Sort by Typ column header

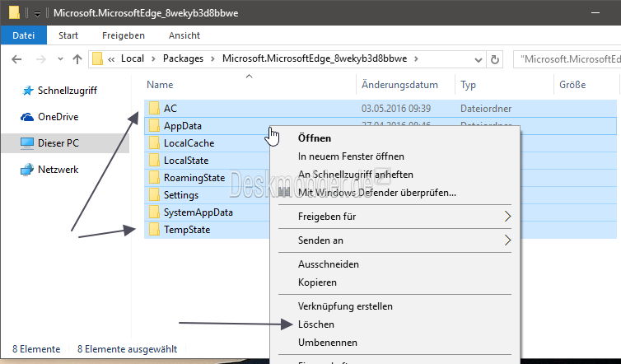pyautogui.click(x=468, y=85)
